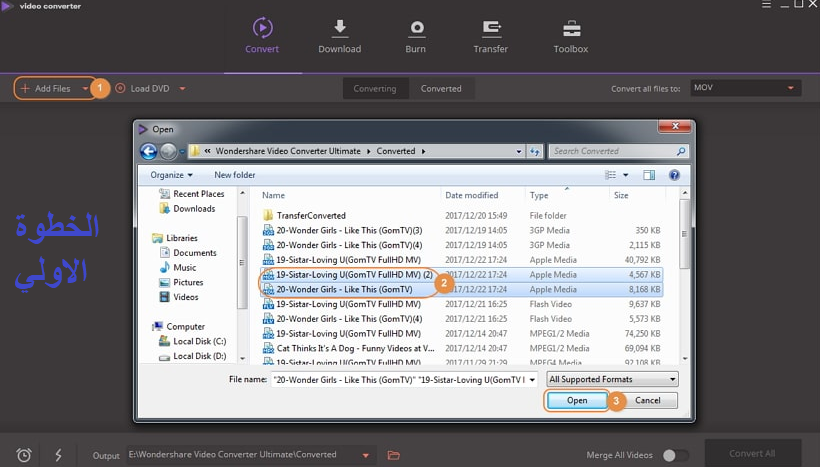
Task: Select Downloads in navigation pane
Action: click(187, 209)
